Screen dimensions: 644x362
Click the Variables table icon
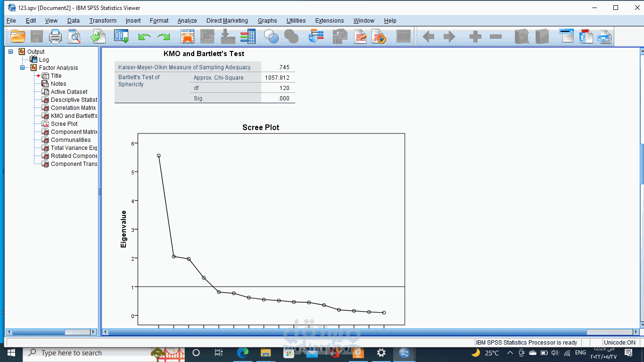click(248, 36)
